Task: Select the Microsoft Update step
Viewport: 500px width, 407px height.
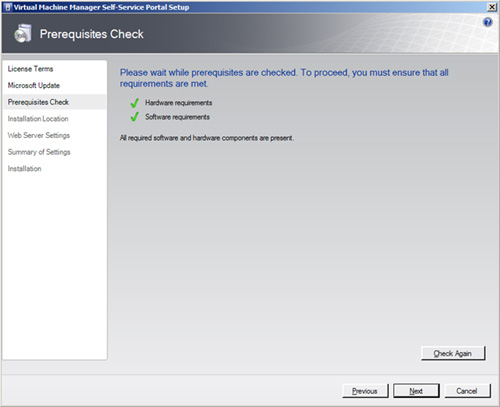Action: point(34,85)
